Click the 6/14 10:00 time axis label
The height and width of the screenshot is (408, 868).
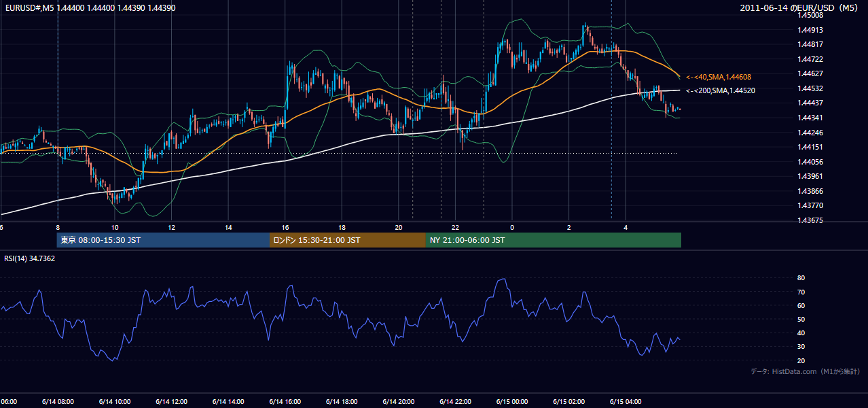click(x=114, y=402)
